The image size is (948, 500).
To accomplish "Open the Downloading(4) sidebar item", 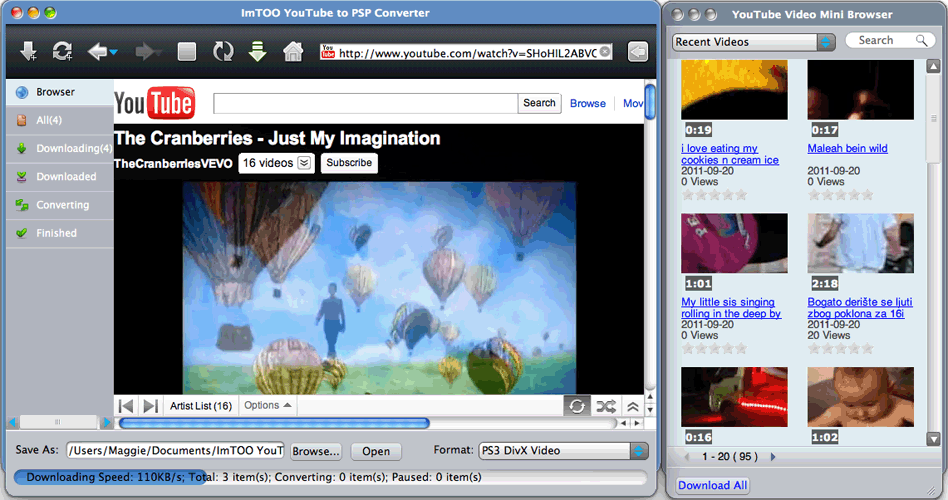I will coord(60,148).
